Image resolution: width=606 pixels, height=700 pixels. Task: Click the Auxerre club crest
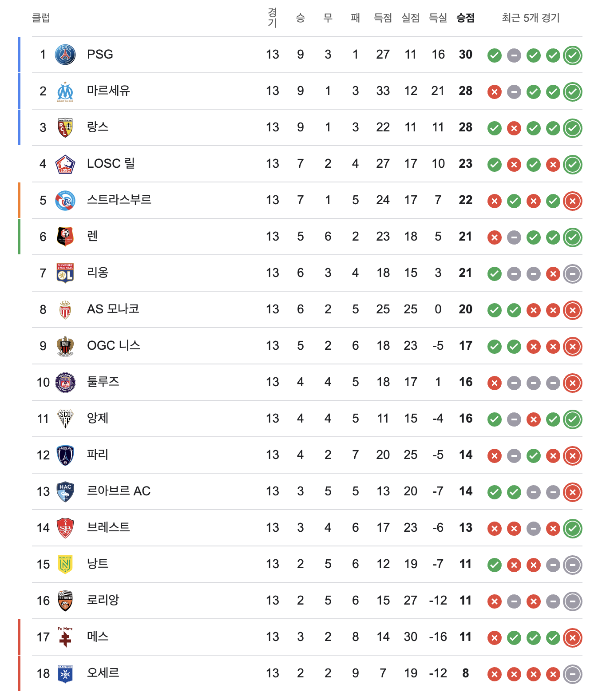(65, 674)
